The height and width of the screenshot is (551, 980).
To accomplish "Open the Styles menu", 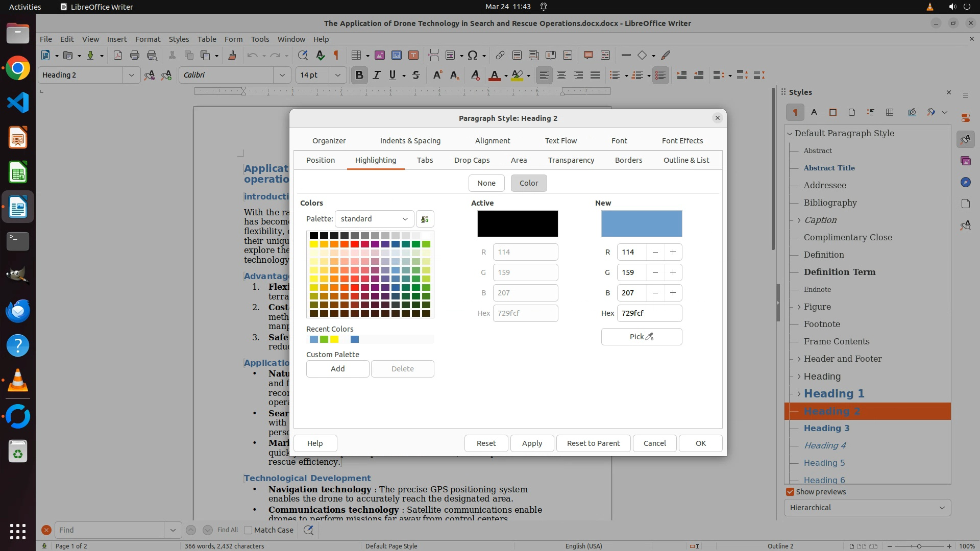I will click(179, 39).
